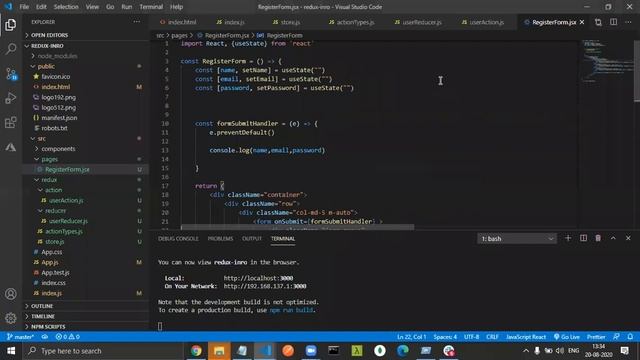Switch to the Problems panel tab
The width and height of the screenshot is (640, 360).
point(220,238)
